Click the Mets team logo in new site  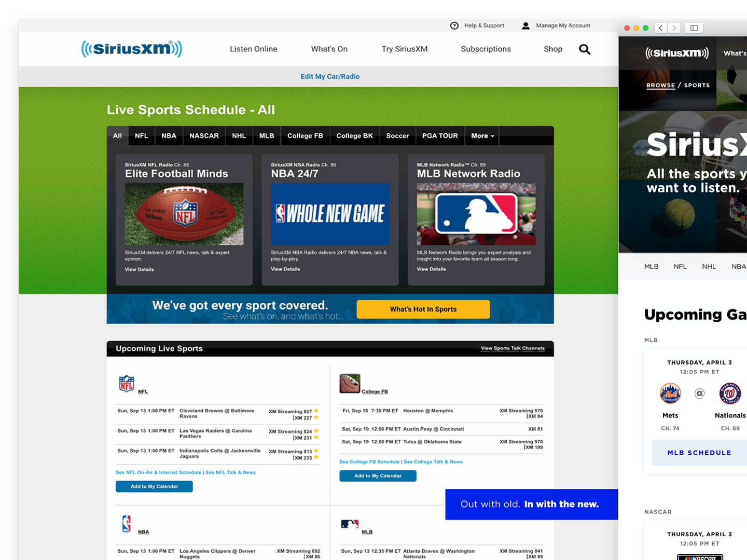670,394
